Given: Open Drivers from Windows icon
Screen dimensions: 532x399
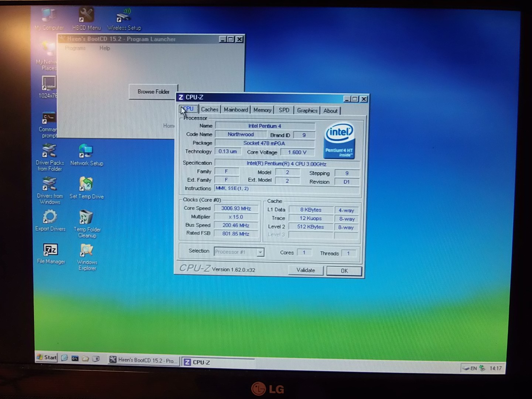Looking at the screenshot, I should coord(50,191).
